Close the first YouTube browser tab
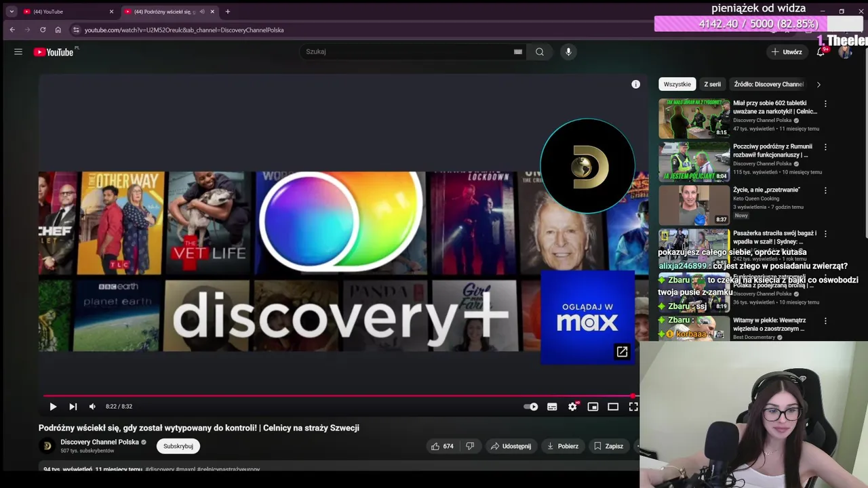The height and width of the screenshot is (488, 868). pos(111,12)
